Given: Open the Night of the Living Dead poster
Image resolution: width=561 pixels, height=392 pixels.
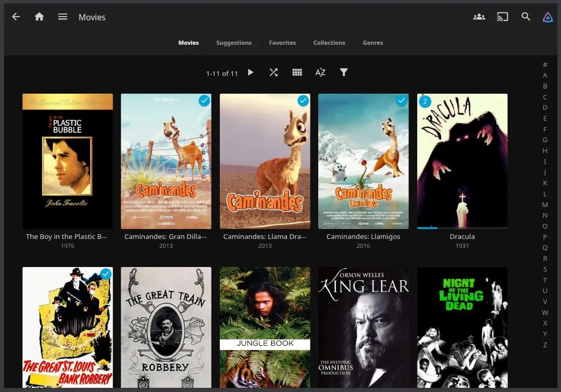Looking at the screenshot, I should tap(462, 327).
